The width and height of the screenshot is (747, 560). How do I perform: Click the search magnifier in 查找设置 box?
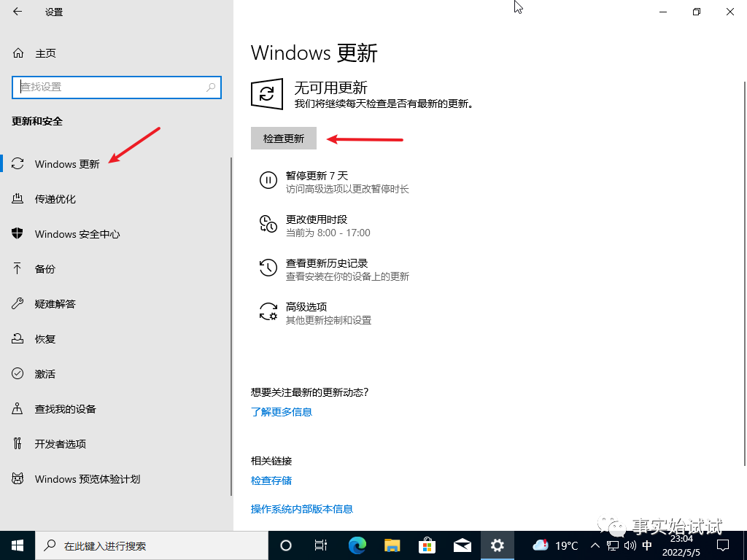[x=211, y=87]
